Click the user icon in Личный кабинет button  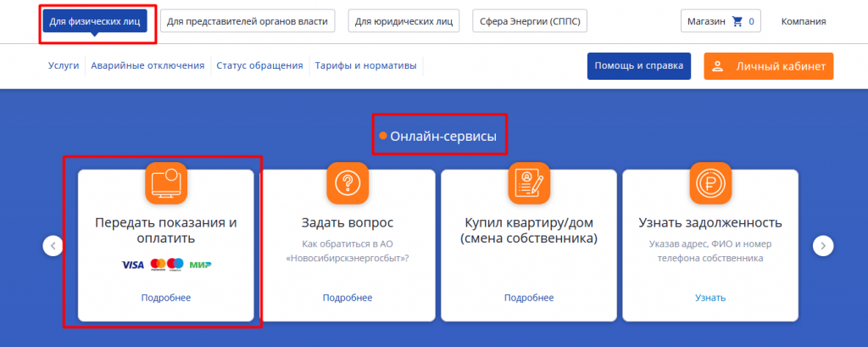click(x=717, y=66)
